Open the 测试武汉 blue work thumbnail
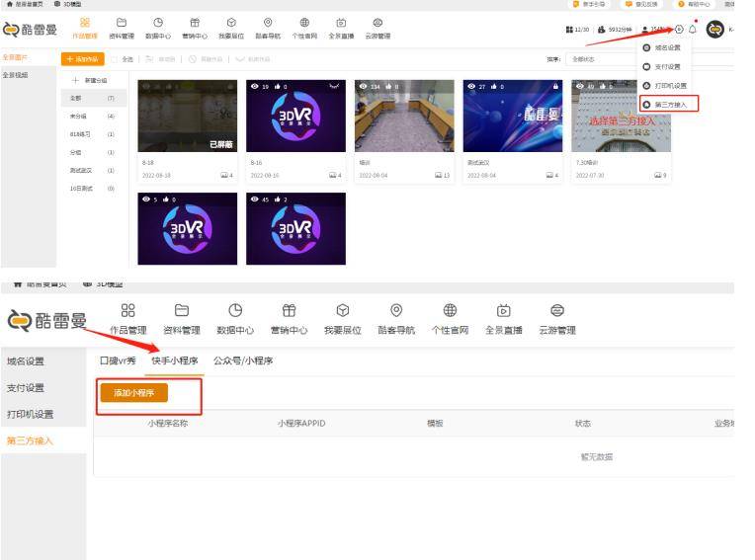This screenshot has width=755, height=560. point(513,116)
